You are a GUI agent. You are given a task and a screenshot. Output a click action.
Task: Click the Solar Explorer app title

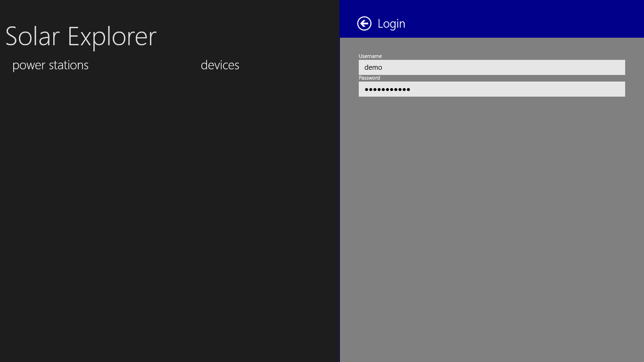tap(81, 36)
